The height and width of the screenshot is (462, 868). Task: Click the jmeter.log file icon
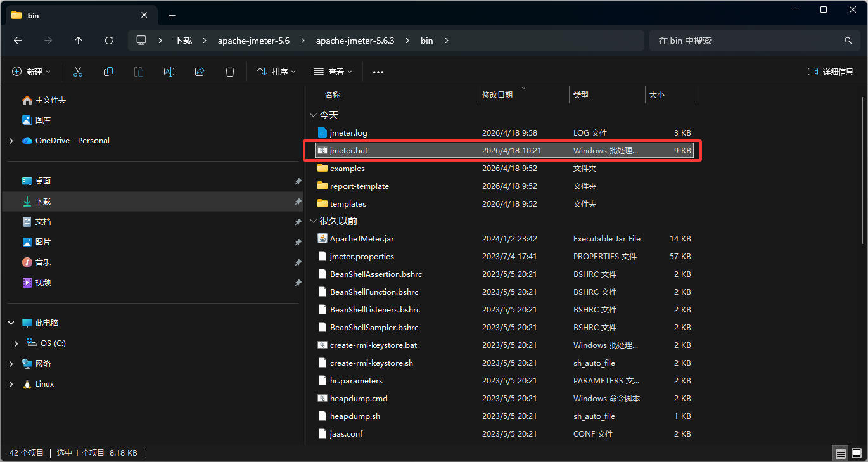(322, 133)
